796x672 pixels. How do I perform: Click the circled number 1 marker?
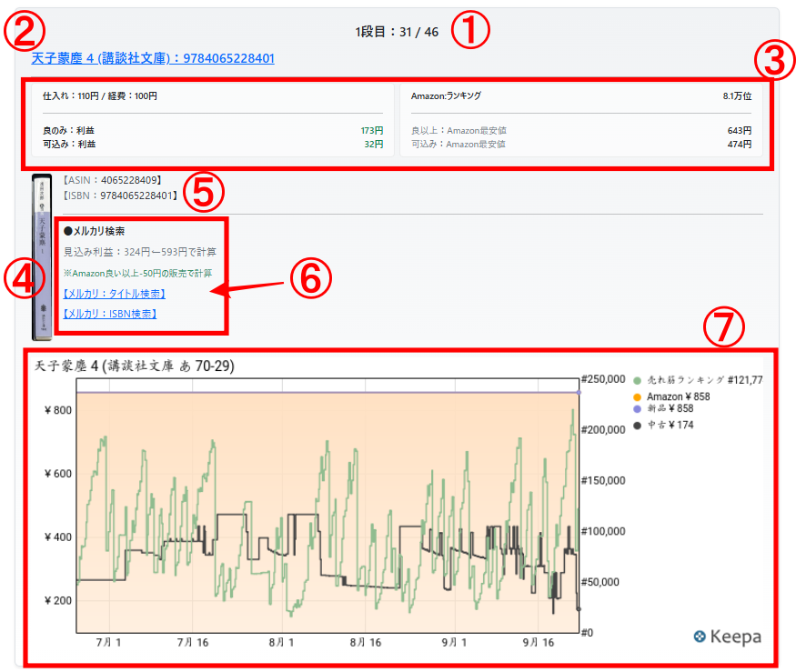pyautogui.click(x=472, y=33)
